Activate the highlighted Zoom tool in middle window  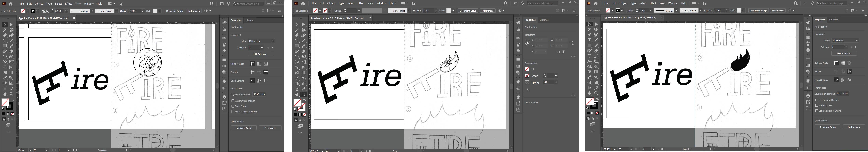pyautogui.click(x=304, y=95)
